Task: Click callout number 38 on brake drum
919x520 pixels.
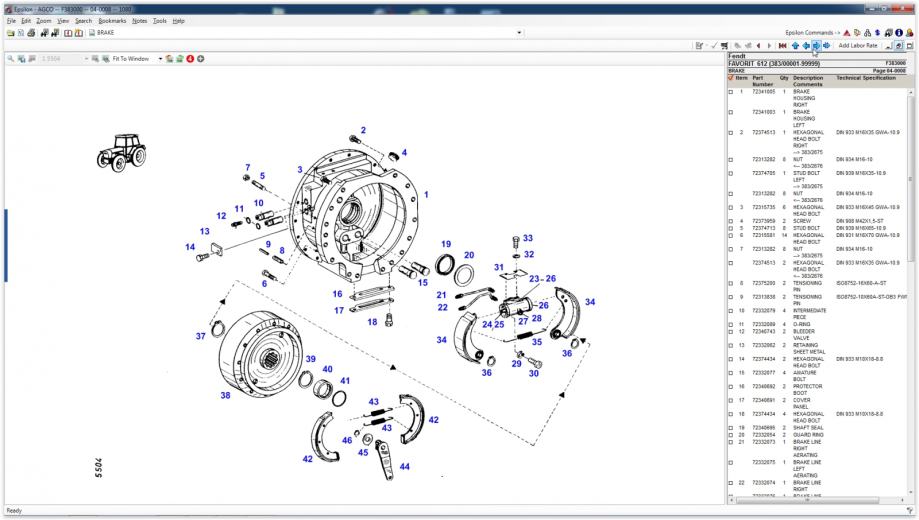Action: [225, 395]
